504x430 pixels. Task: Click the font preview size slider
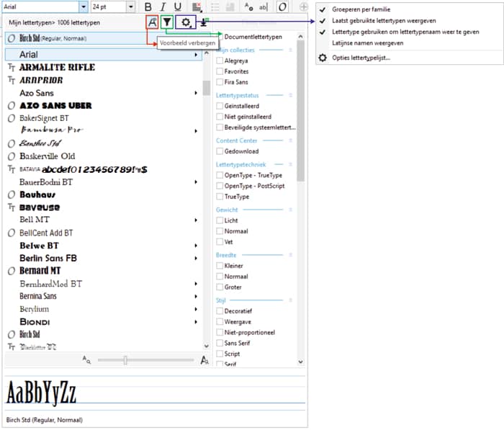coord(125,359)
